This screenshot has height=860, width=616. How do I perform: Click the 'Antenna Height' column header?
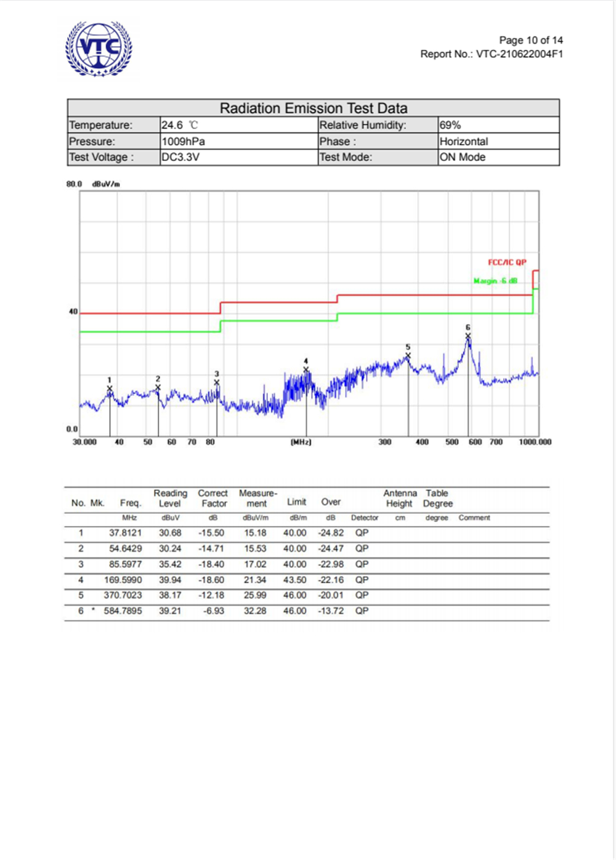pyautogui.click(x=400, y=498)
